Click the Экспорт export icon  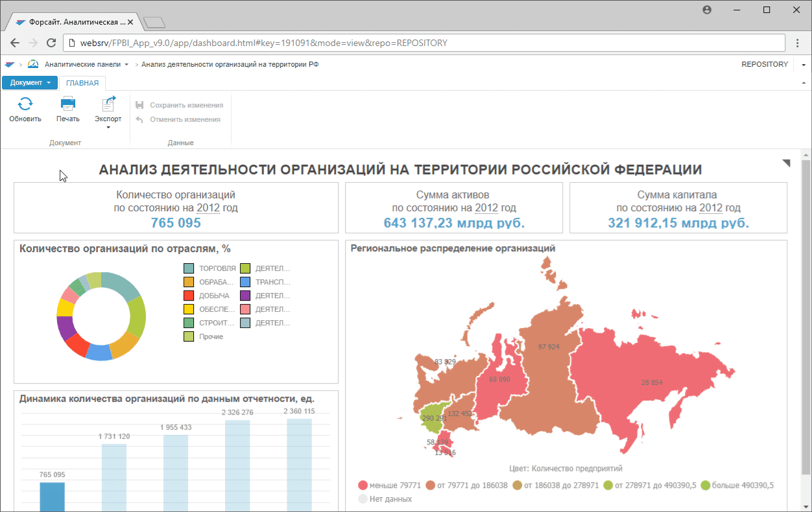pos(108,104)
